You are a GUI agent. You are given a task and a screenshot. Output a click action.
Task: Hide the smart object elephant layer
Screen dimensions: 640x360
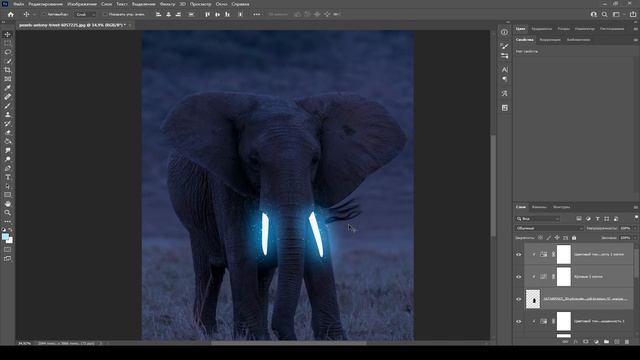point(519,299)
